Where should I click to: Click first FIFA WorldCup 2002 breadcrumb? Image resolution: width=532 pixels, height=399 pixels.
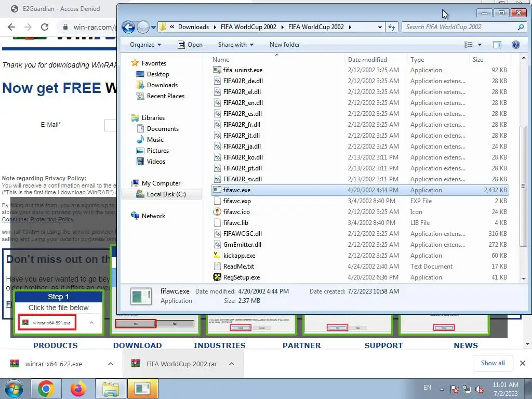pyautogui.click(x=248, y=27)
